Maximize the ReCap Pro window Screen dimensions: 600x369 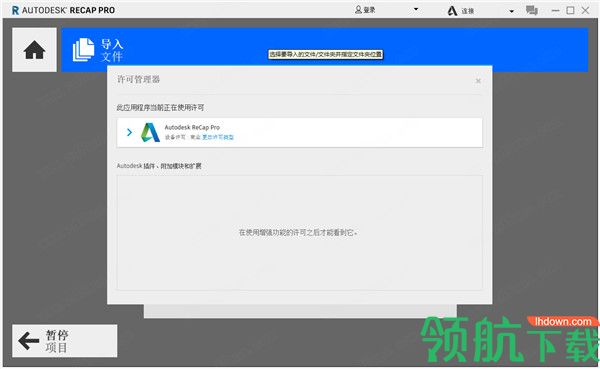pyautogui.click(x=570, y=10)
